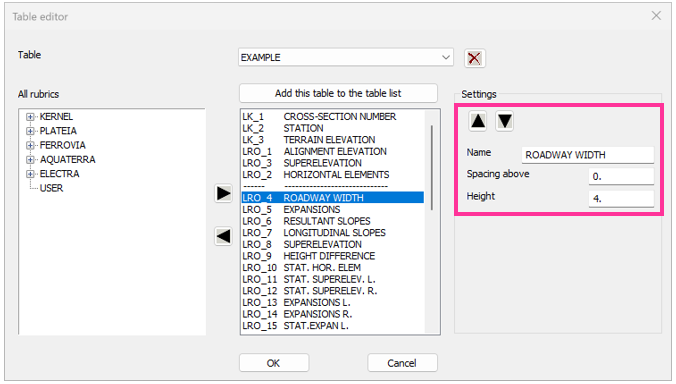Open the Table dropdown showing EXAMPLE
Image resolution: width=676 pixels, height=384 pixels.
tap(346, 57)
